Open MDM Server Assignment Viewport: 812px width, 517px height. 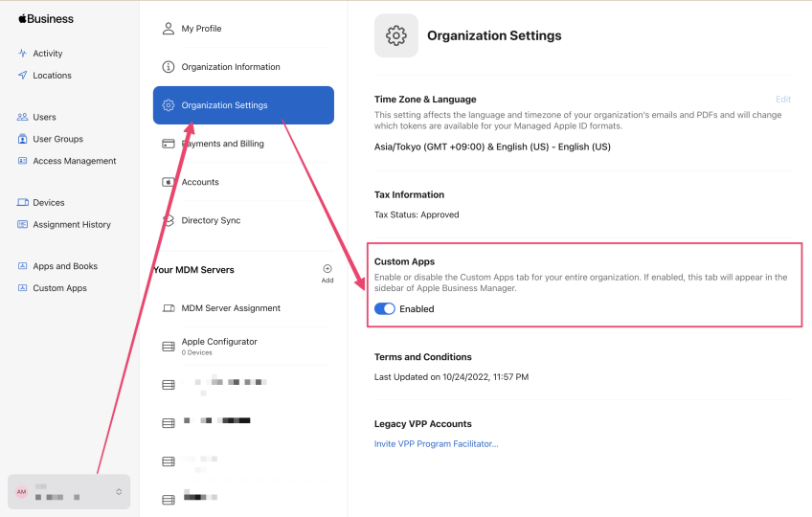coord(231,308)
